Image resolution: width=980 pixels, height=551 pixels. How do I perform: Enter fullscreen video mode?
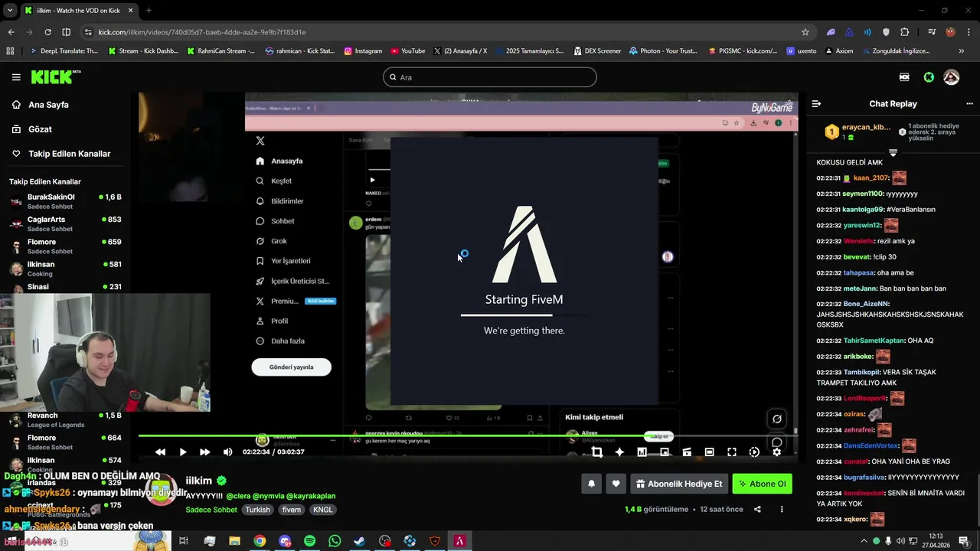(x=732, y=452)
